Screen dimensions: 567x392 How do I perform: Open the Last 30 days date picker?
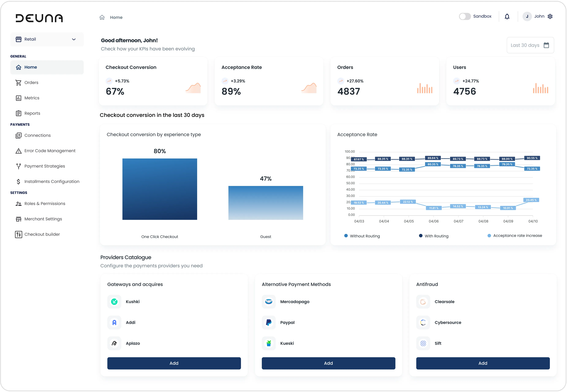530,45
